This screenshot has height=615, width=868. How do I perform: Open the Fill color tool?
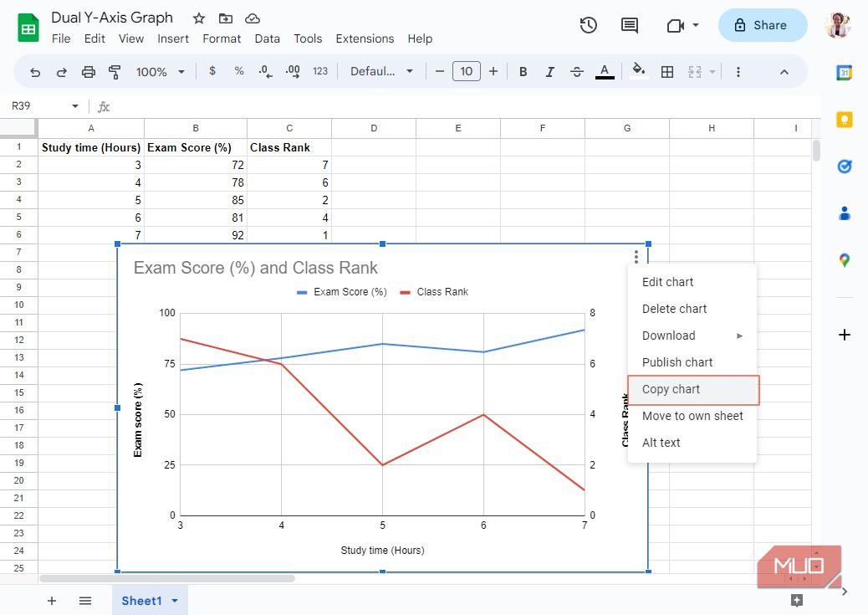click(638, 71)
